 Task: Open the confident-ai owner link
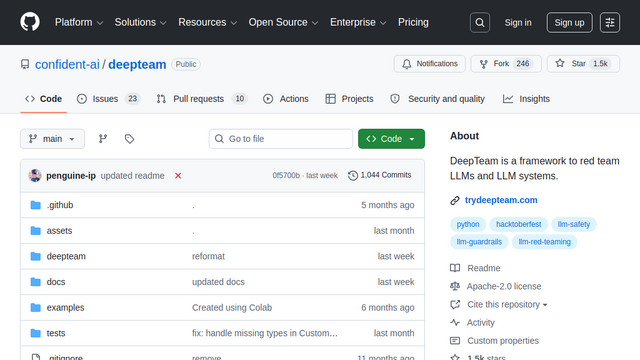[x=67, y=64]
